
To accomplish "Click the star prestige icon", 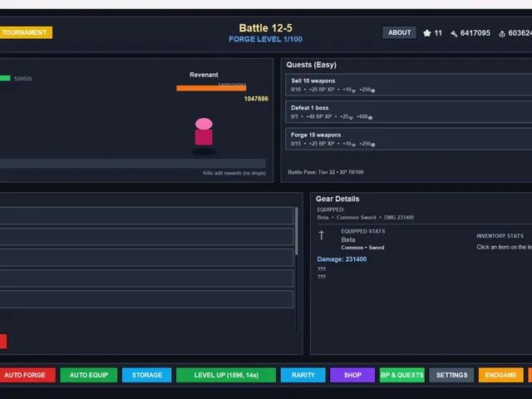I will [x=426, y=33].
